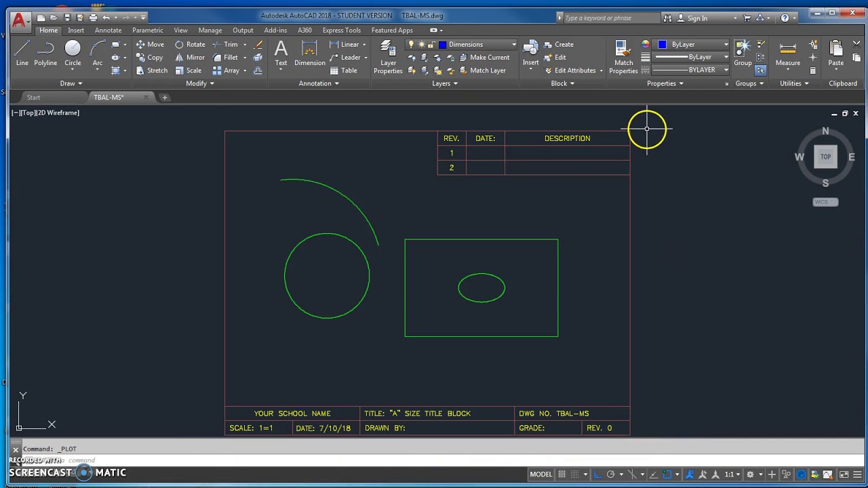Toggle object snap in status bar
Viewport: 868px width, 488px height.
pyautogui.click(x=667, y=474)
